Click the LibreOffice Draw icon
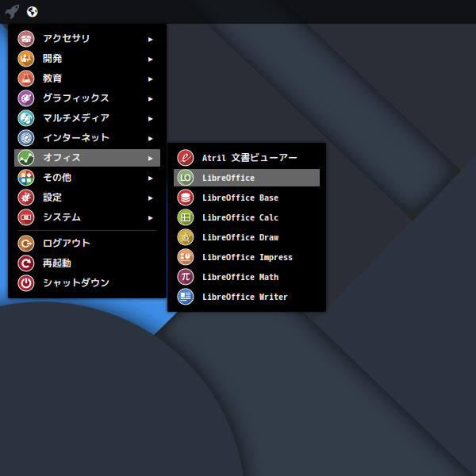 (185, 237)
